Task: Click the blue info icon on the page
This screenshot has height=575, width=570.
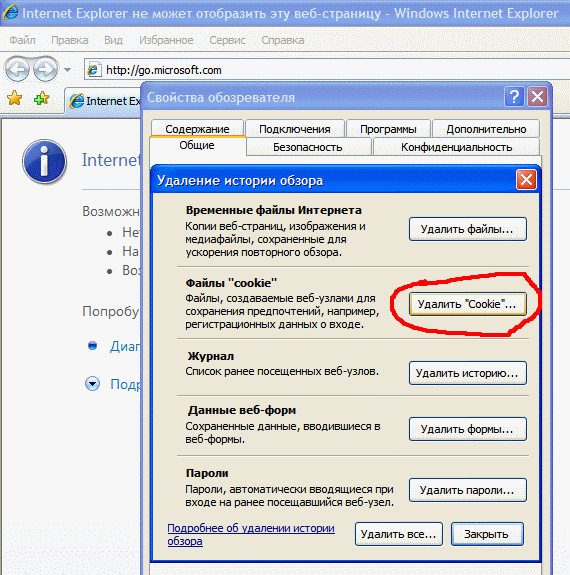Action: [x=44, y=161]
